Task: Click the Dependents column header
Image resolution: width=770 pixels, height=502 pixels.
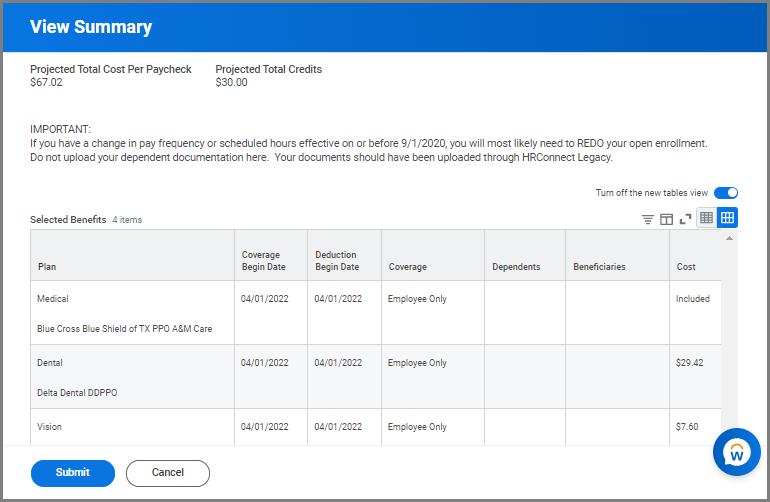Action: point(516,267)
